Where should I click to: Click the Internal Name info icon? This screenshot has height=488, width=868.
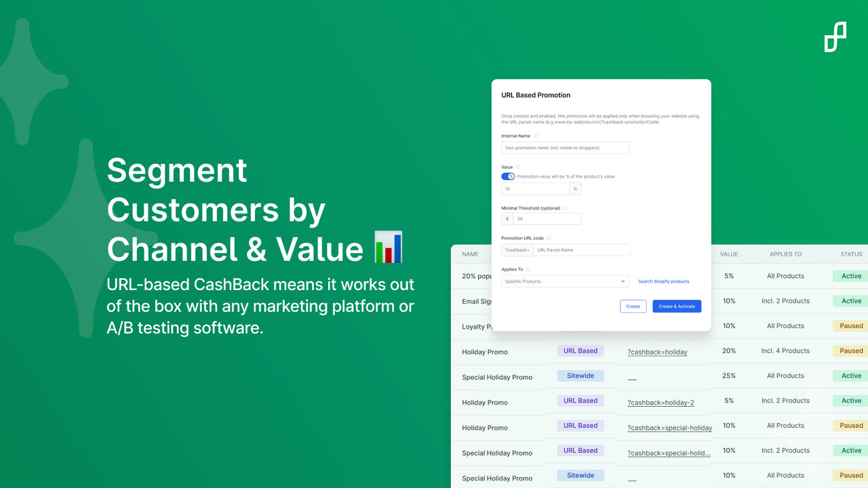click(x=536, y=136)
